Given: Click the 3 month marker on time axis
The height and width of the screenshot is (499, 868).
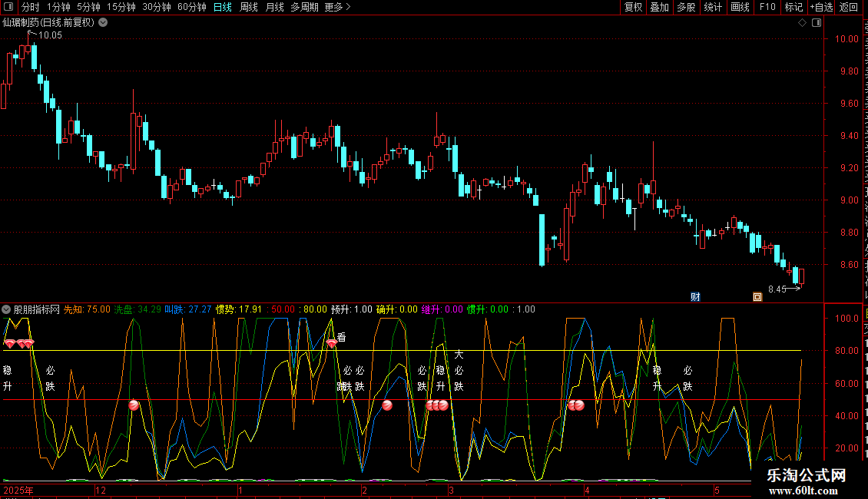Looking at the screenshot, I should coord(451,490).
